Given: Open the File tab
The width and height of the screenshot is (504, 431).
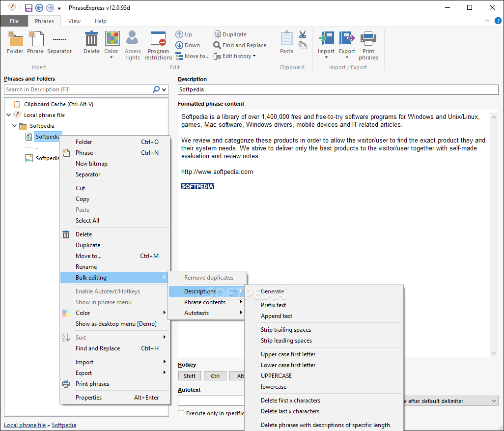Looking at the screenshot, I should (x=14, y=21).
